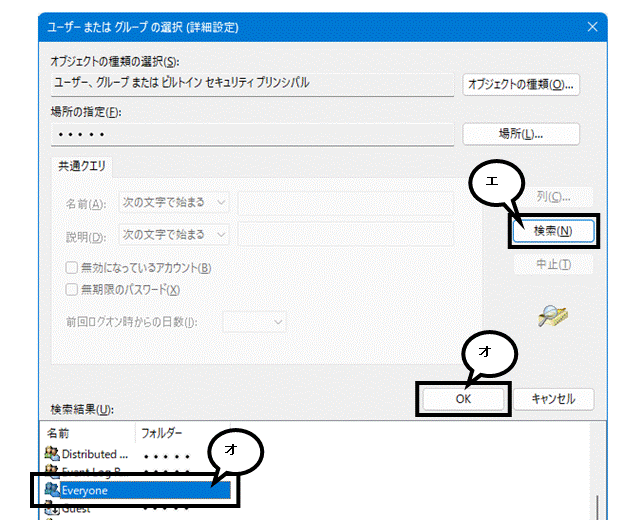Confirm with the OK button
This screenshot has width=642, height=520.
[x=463, y=399]
